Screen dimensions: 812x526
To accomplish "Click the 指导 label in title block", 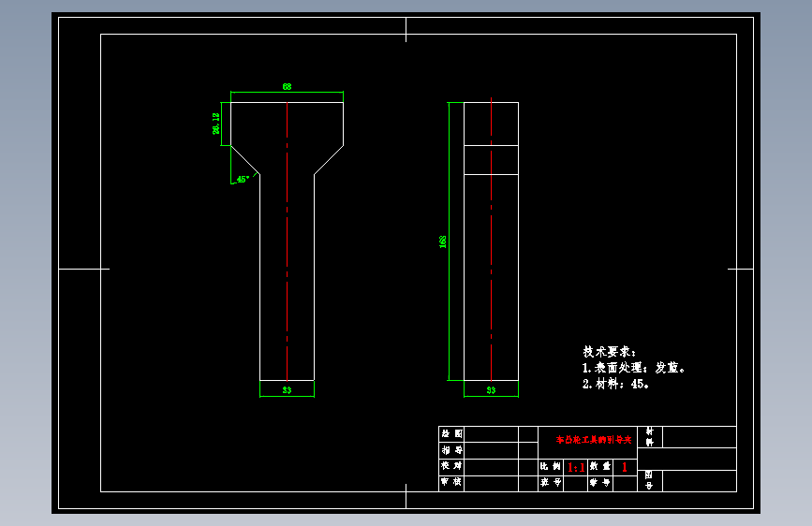I will [x=451, y=450].
